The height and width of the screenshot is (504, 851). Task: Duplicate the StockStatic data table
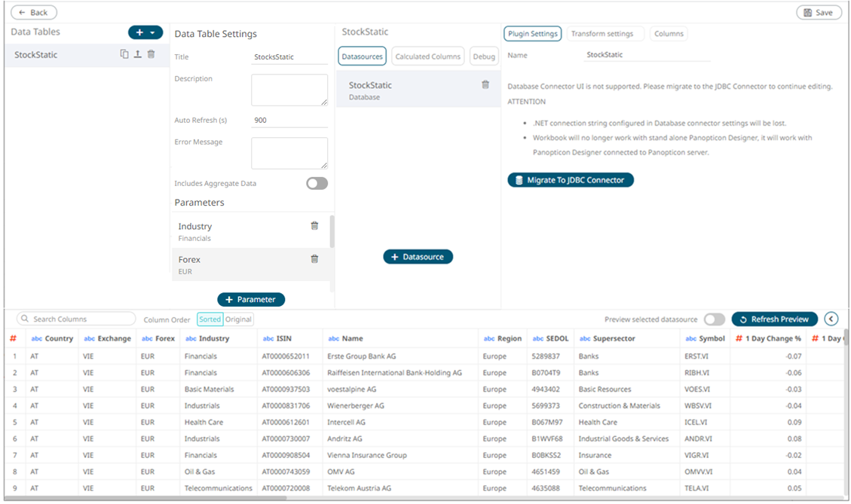[124, 54]
